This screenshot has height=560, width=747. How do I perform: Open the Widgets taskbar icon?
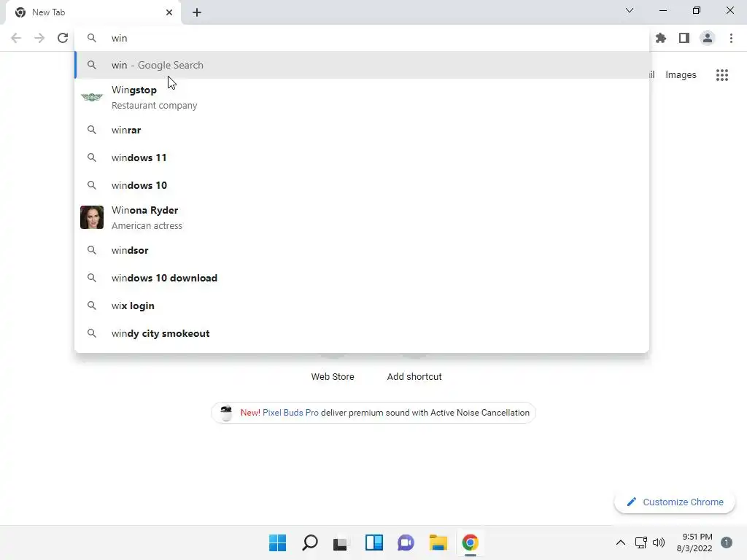pyautogui.click(x=374, y=542)
